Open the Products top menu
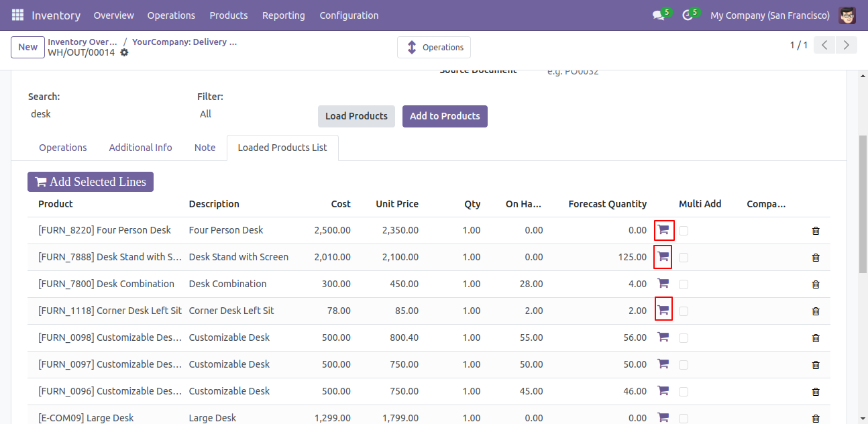 click(229, 15)
